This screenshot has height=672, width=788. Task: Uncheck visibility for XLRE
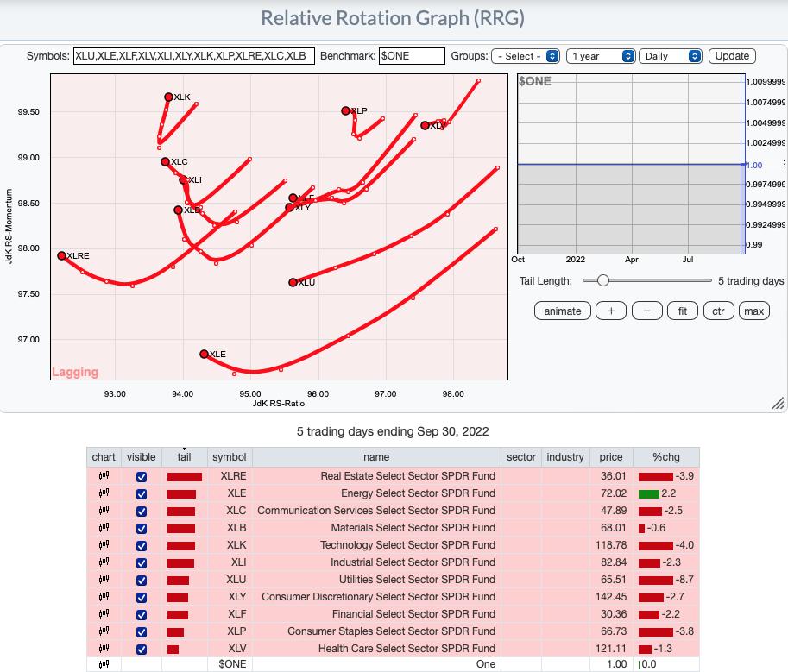pos(142,476)
